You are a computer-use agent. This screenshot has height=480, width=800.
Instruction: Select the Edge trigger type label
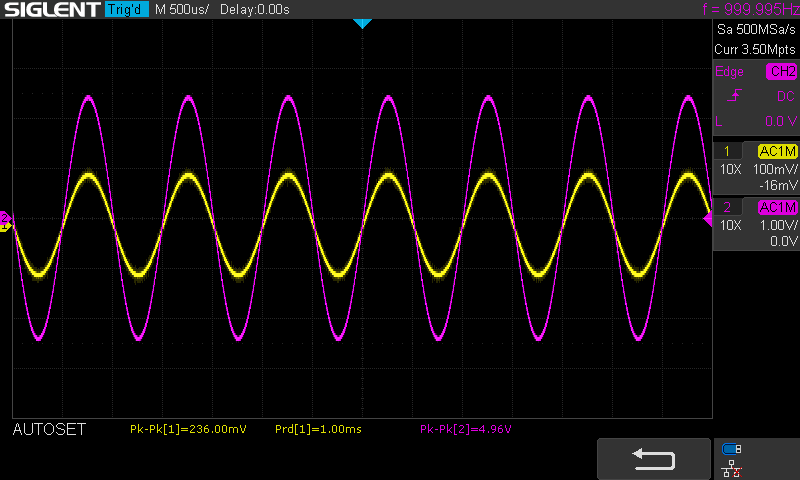729,71
